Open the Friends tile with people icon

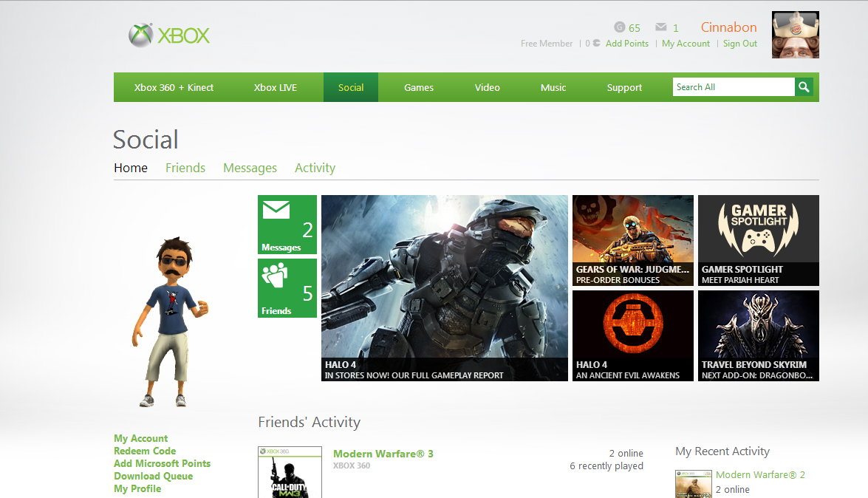(x=287, y=288)
